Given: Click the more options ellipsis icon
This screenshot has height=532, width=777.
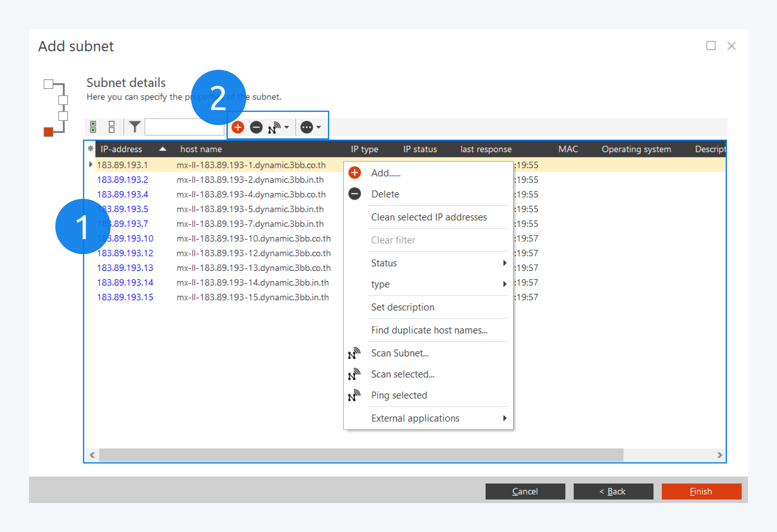Looking at the screenshot, I should (x=307, y=127).
